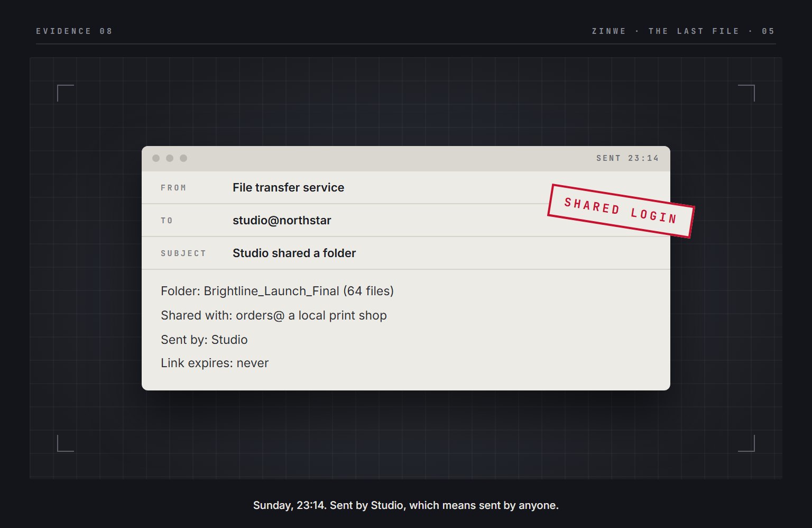Click the "FROM" field label
812x528 pixels.
(173, 188)
